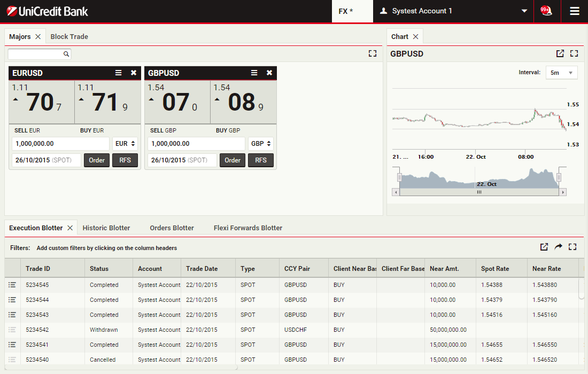Expand the Systest Account 1 selector
Image resolution: width=588 pixels, height=374 pixels.
click(x=524, y=11)
